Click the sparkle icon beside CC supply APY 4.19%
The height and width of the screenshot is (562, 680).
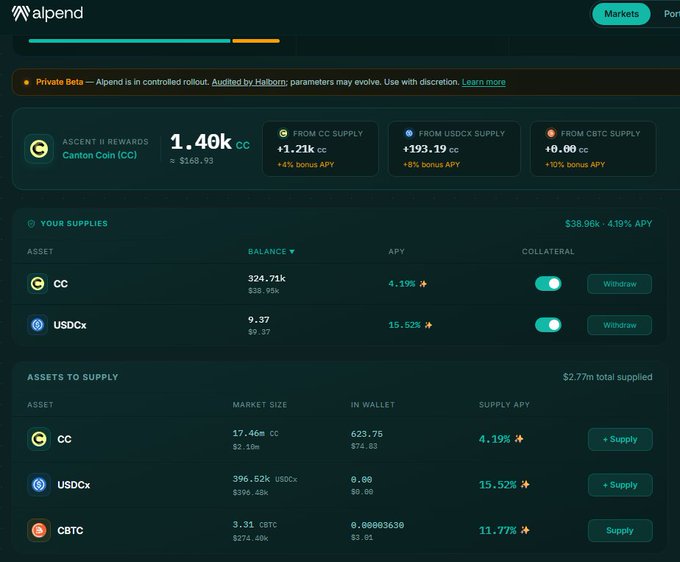tap(519, 439)
